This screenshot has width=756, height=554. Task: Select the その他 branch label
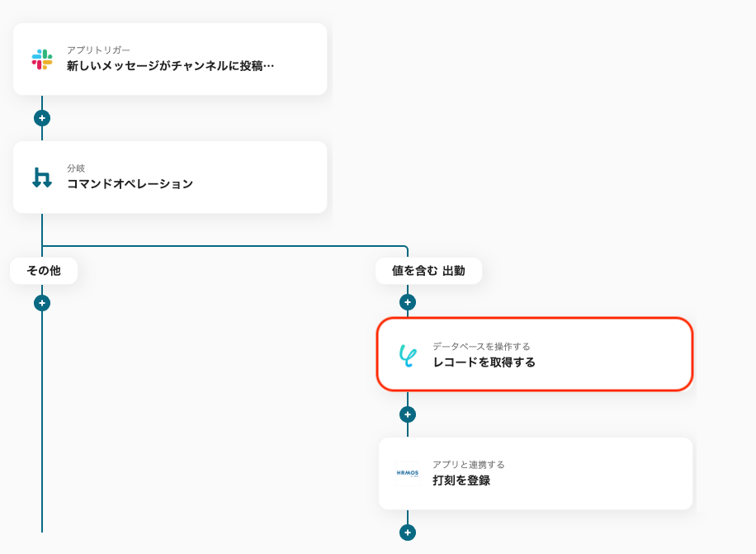click(43, 270)
